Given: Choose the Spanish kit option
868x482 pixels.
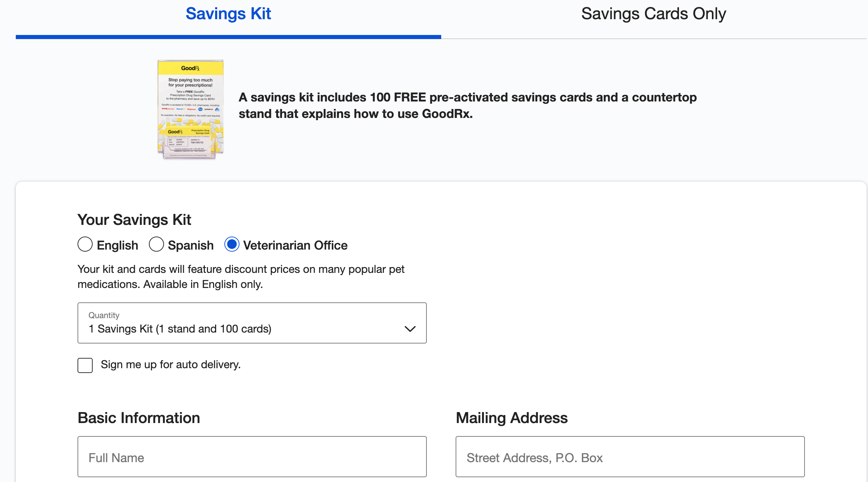Looking at the screenshot, I should 156,244.
